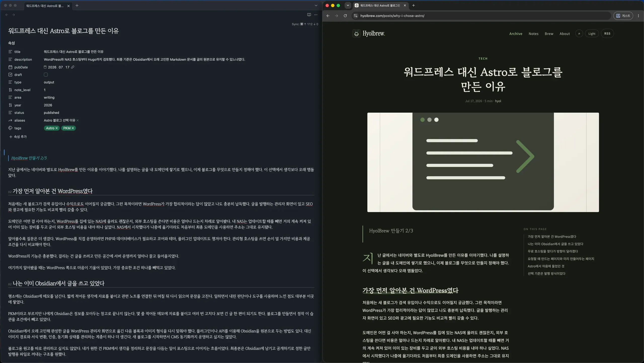View site information icon in address bar
The width and height of the screenshot is (644, 363).
tap(355, 16)
